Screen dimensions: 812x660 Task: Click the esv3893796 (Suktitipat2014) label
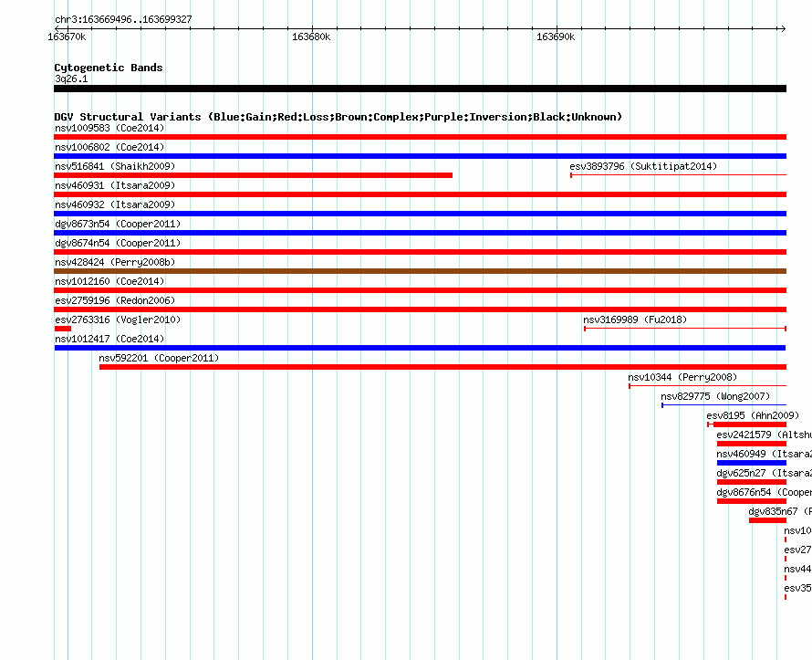coord(643,166)
